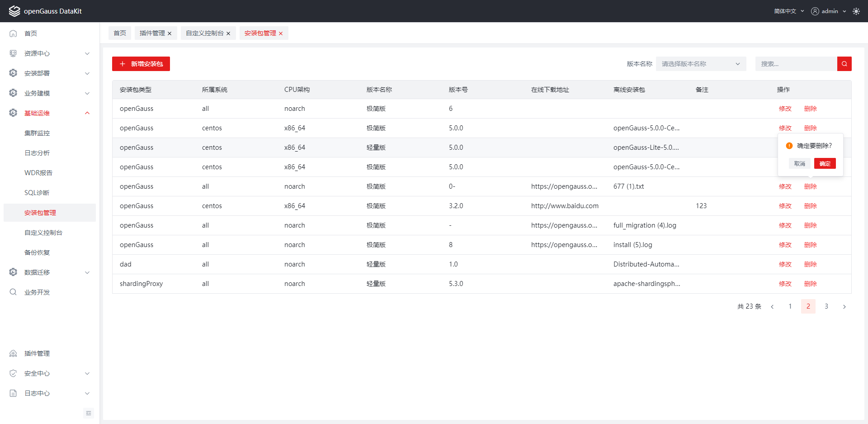Click the search input field

tap(796, 64)
